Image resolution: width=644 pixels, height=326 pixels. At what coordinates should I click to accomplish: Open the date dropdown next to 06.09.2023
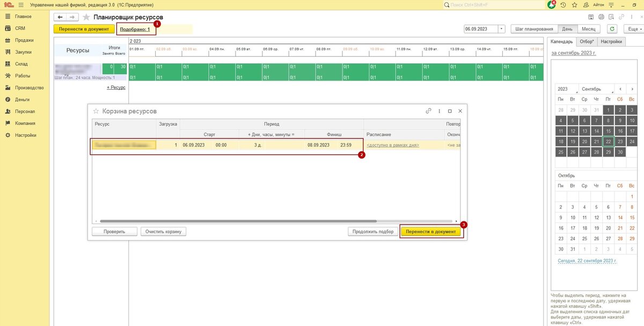click(x=501, y=29)
